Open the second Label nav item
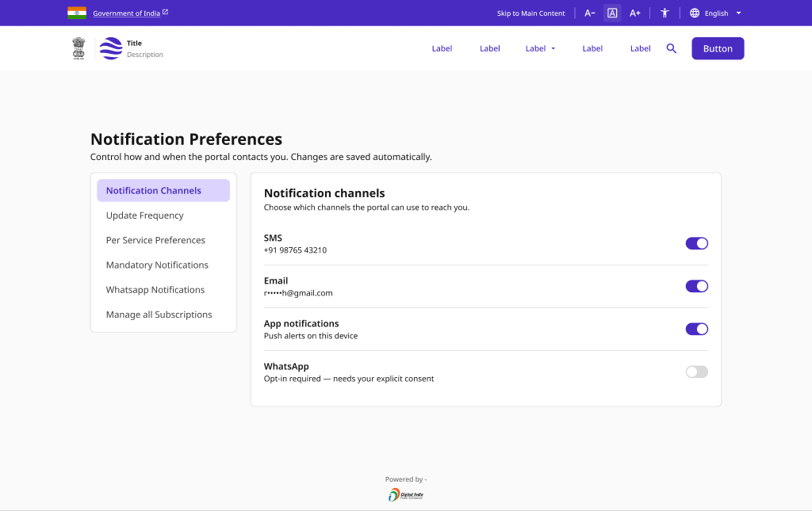 point(489,48)
